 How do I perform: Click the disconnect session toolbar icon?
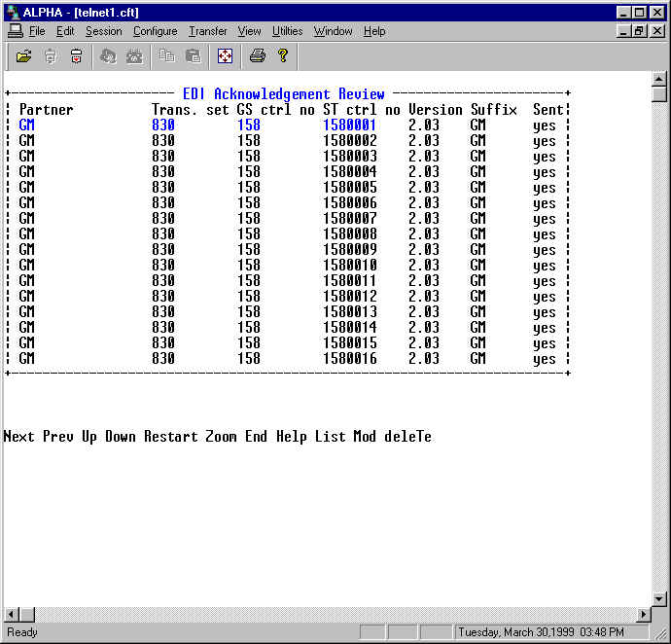[76, 56]
